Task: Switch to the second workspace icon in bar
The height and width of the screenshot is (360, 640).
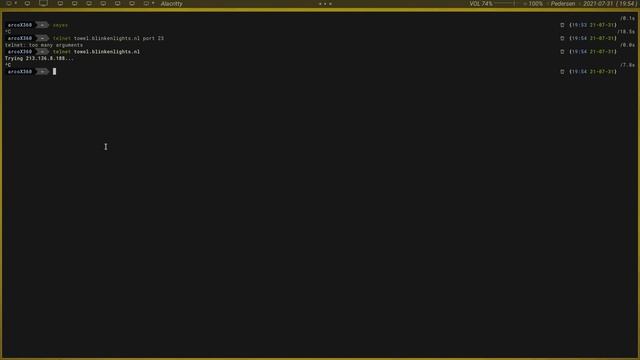Action: (x=27, y=3)
